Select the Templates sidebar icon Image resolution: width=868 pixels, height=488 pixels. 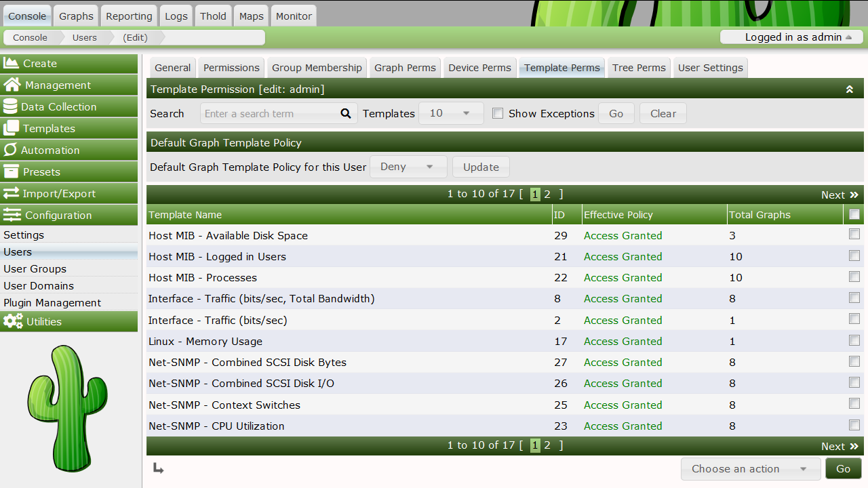point(12,128)
